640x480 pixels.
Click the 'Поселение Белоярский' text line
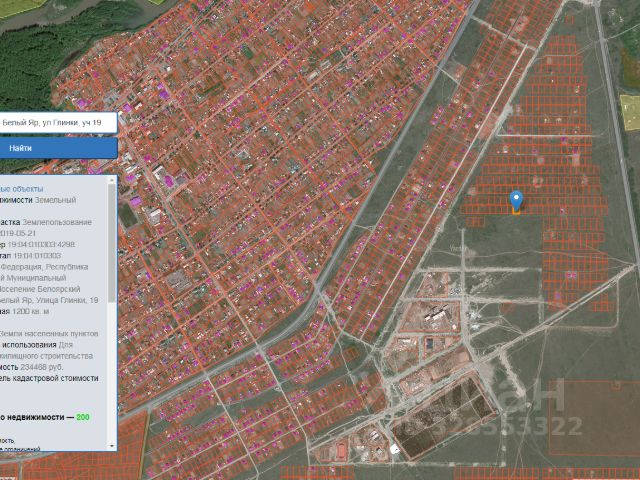[x=40, y=289]
